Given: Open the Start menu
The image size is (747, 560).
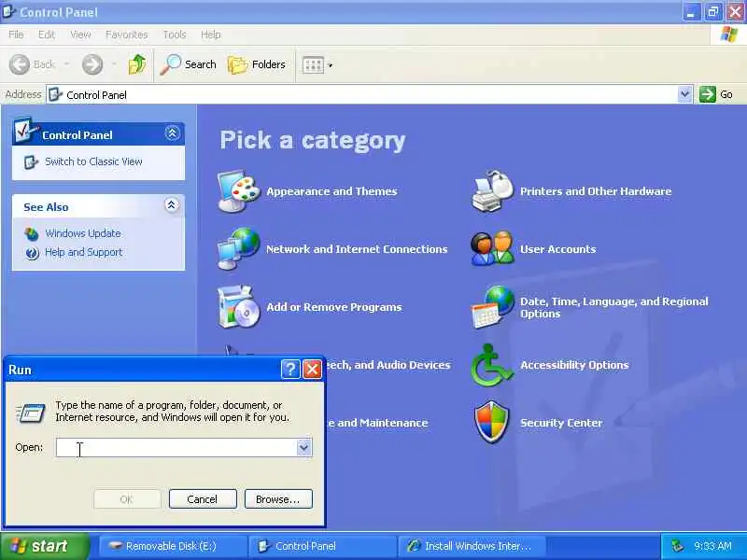Looking at the screenshot, I should [44, 546].
